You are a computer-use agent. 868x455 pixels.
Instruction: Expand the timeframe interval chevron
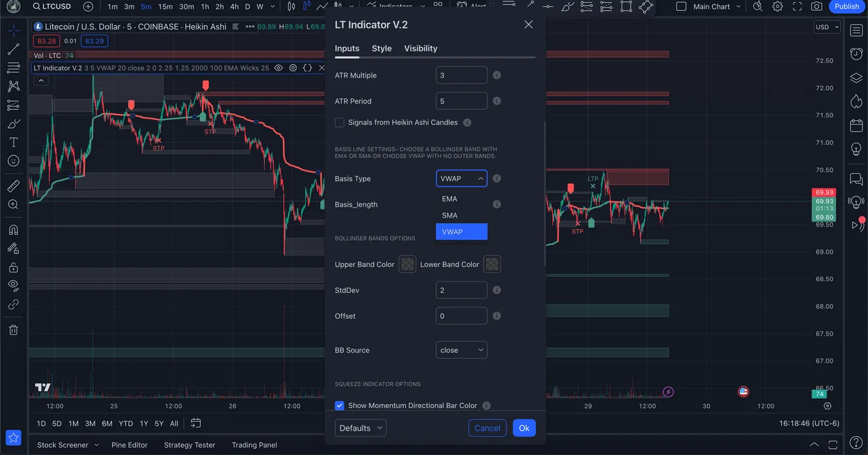click(274, 7)
